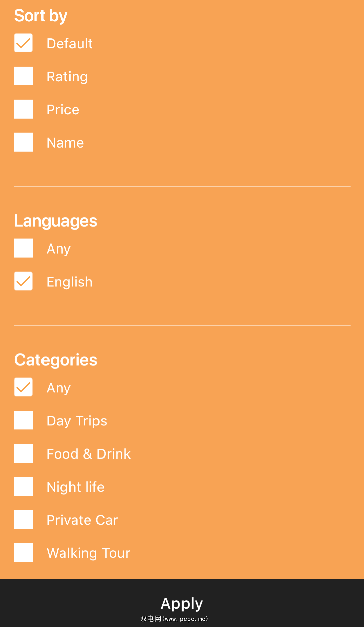This screenshot has width=364, height=627.
Task: Check the Walking Tour checkbox
Action: click(23, 553)
